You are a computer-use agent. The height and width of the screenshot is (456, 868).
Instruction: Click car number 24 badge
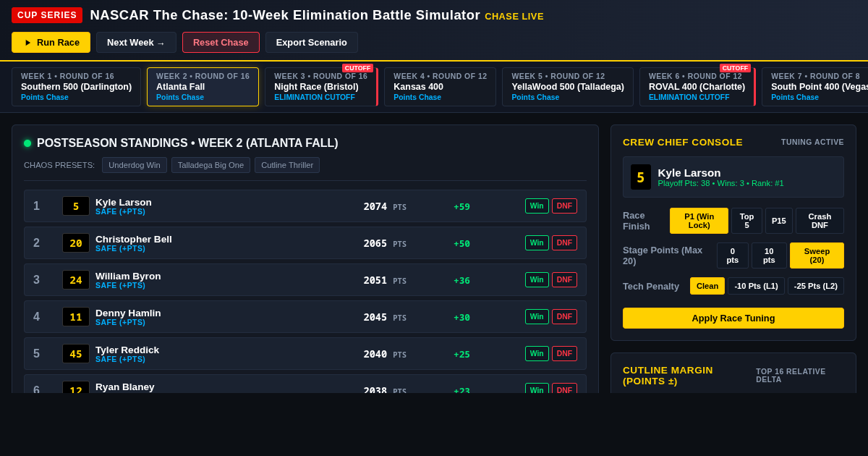click(76, 280)
